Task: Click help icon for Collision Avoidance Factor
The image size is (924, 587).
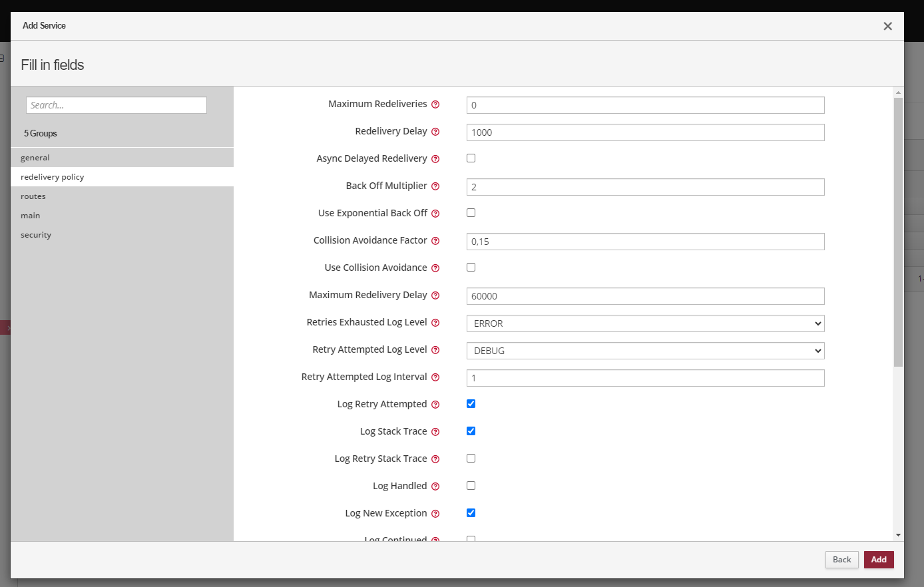Action: click(435, 241)
